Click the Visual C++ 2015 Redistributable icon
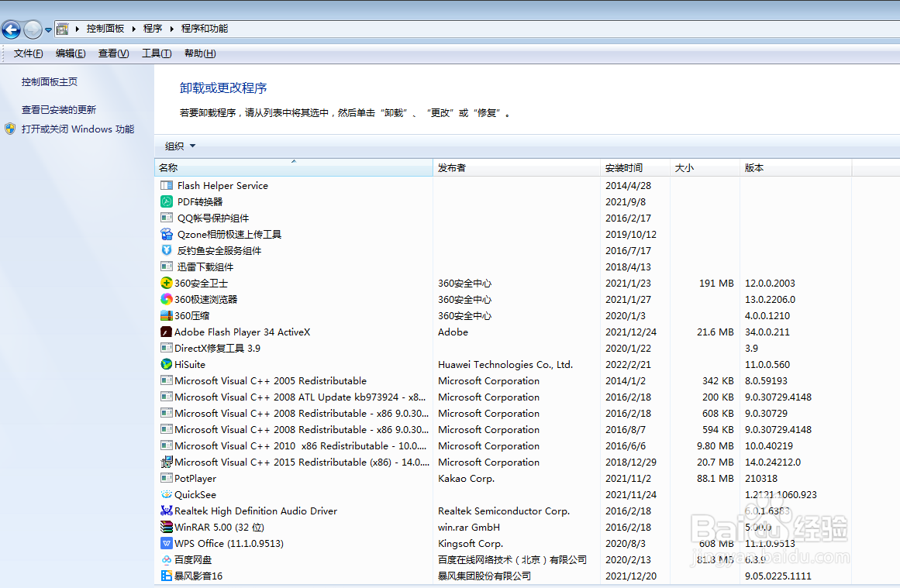900x588 pixels. [x=167, y=462]
